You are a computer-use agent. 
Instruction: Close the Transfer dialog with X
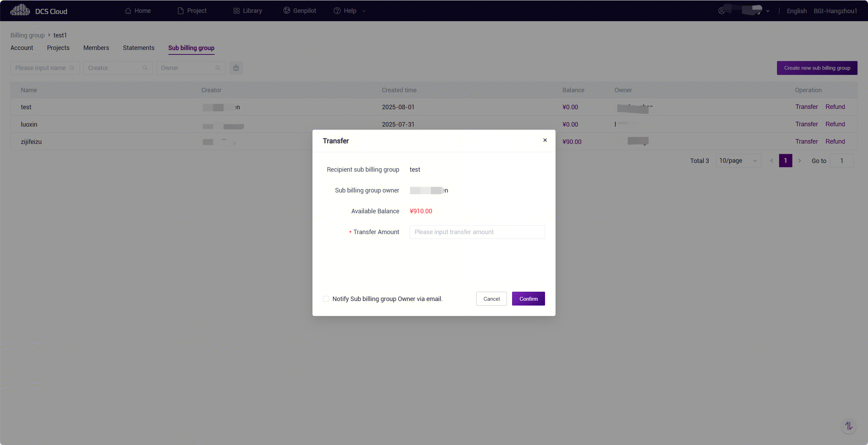click(545, 140)
